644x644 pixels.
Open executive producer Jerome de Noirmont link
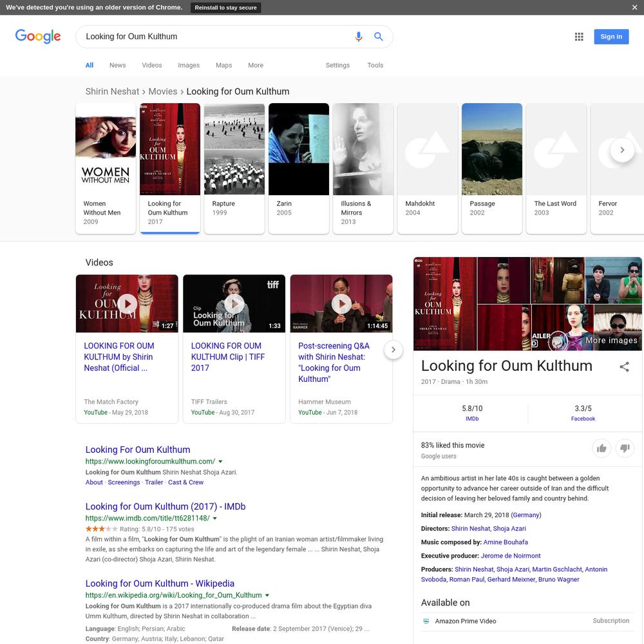point(511,556)
